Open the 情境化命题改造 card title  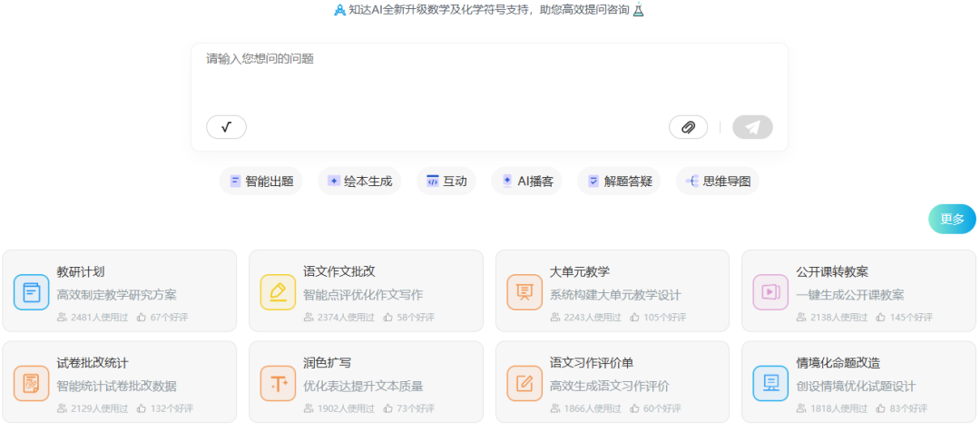838,363
